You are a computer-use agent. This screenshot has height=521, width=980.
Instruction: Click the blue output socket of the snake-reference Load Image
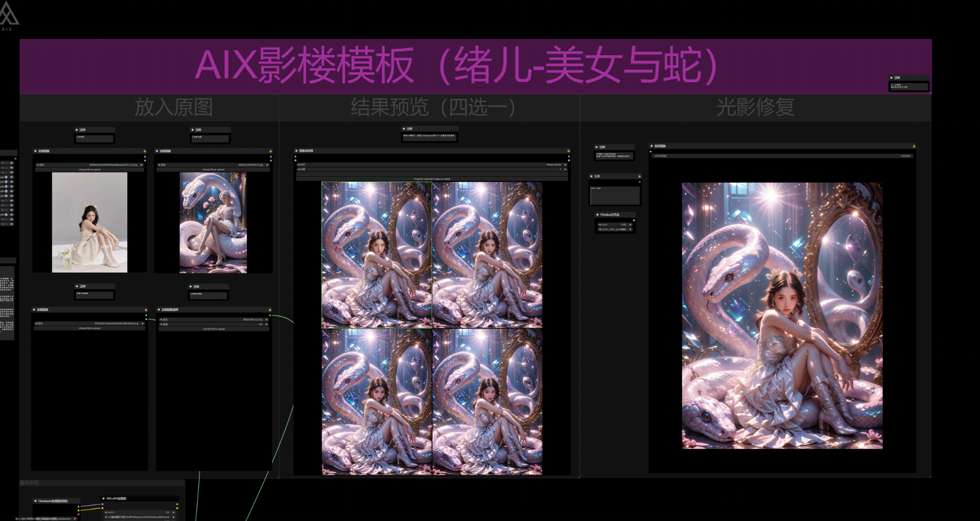[x=270, y=157]
